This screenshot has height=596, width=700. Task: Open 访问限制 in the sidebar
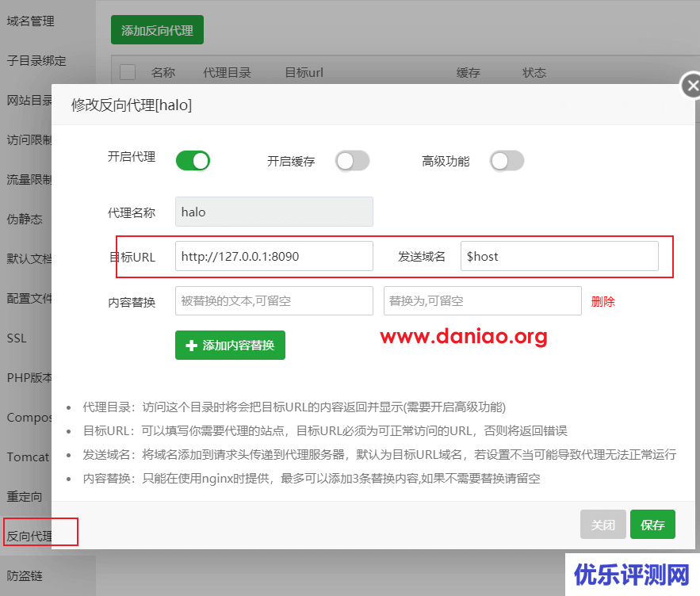point(29,140)
